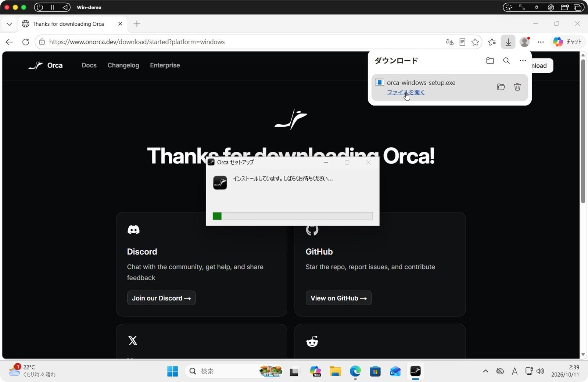This screenshot has height=382, width=588.
Task: Open Copilot chat (チャット)
Action: (567, 42)
